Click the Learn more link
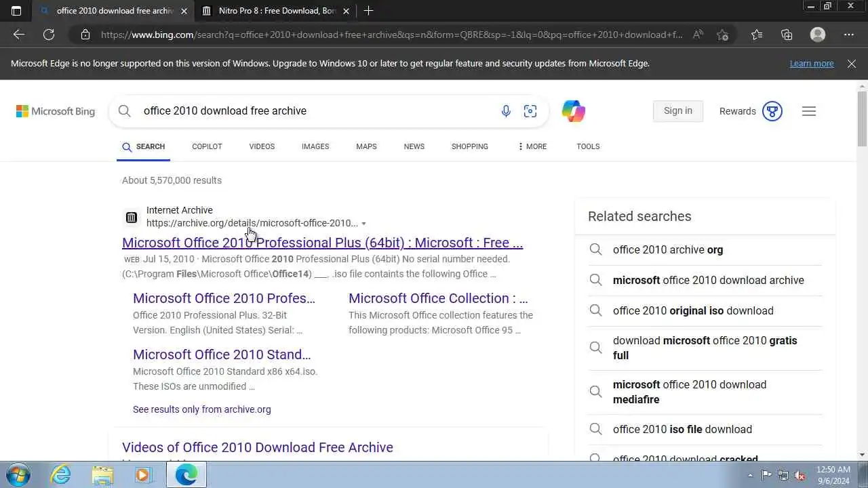This screenshot has width=868, height=488. pyautogui.click(x=812, y=63)
